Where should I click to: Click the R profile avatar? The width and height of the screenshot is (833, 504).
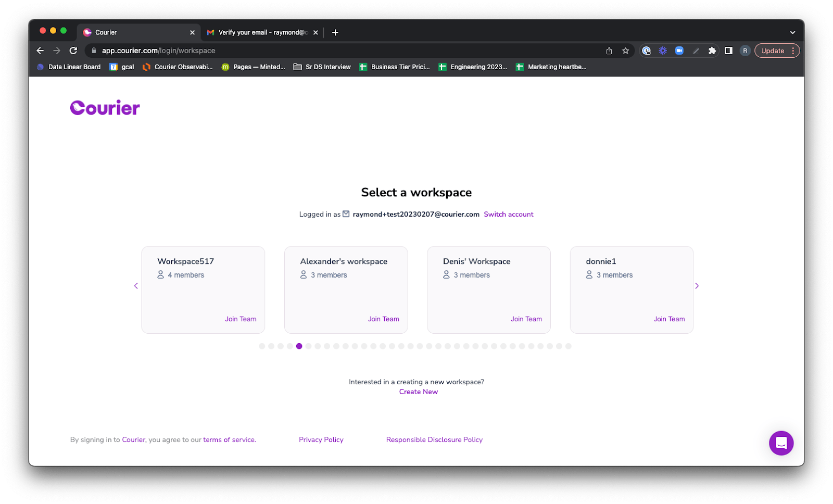[x=744, y=51]
